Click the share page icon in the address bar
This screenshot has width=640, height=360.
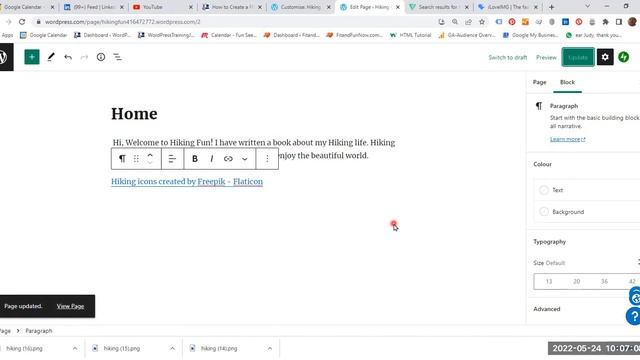pyautogui.click(x=468, y=22)
